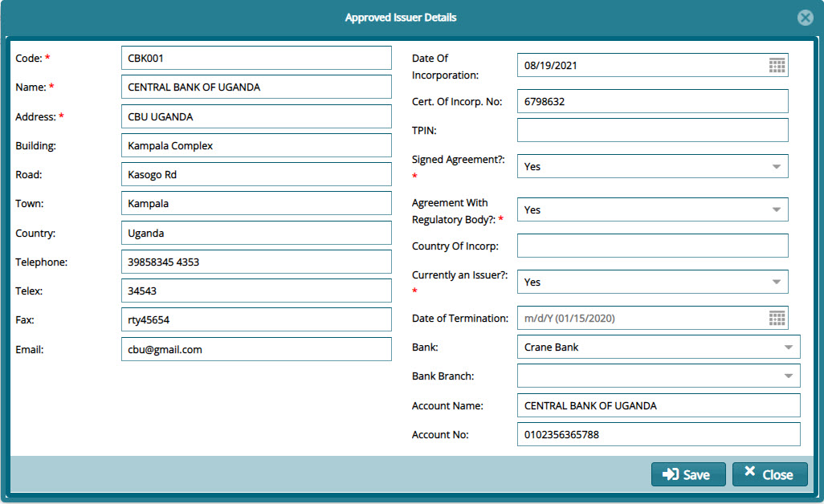Click the Approved Issuer Details title
The width and height of the screenshot is (824, 504).
pyautogui.click(x=401, y=18)
